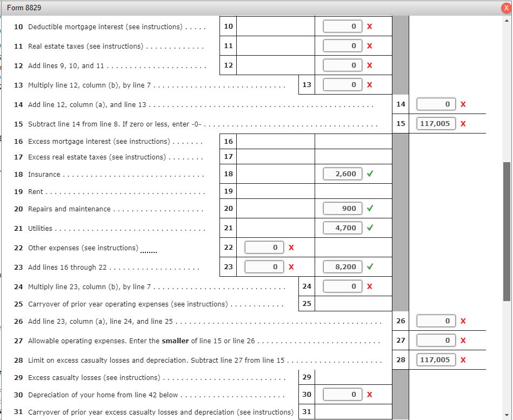Edit line 15 field showing 117,005
This screenshot has width=513, height=420.
[x=436, y=124]
